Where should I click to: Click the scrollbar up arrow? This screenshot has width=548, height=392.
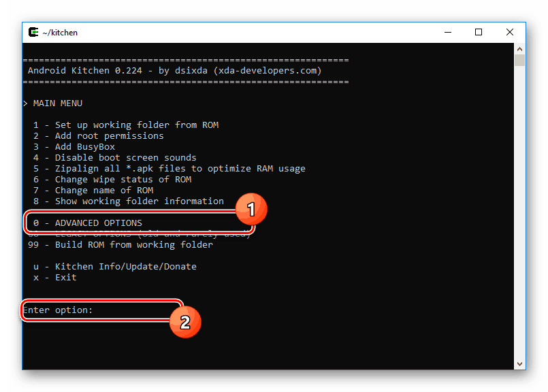(x=519, y=49)
